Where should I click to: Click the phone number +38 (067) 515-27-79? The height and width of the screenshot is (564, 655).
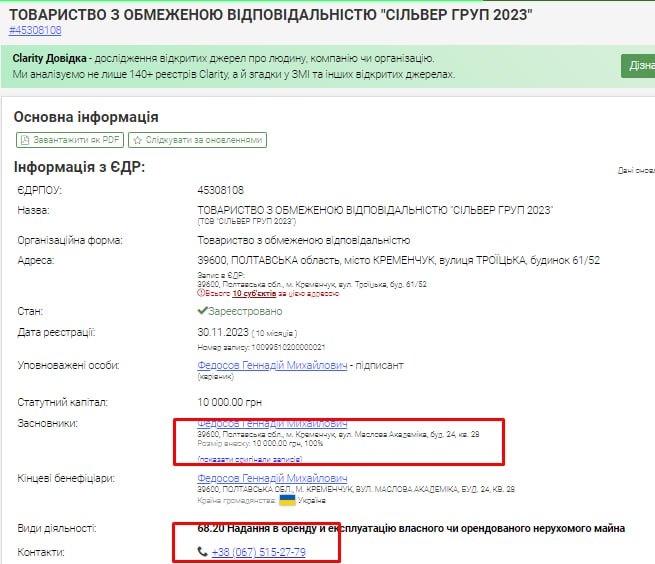pyautogui.click(x=258, y=553)
